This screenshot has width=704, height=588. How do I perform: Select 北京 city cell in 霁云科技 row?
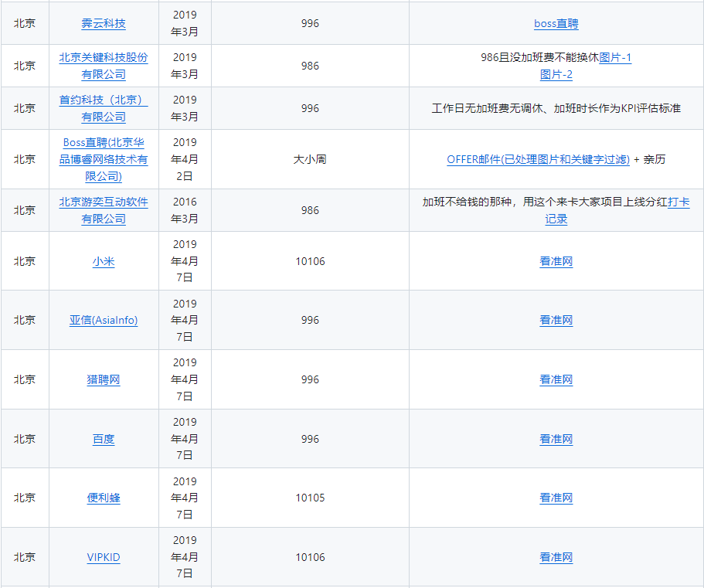24,23
